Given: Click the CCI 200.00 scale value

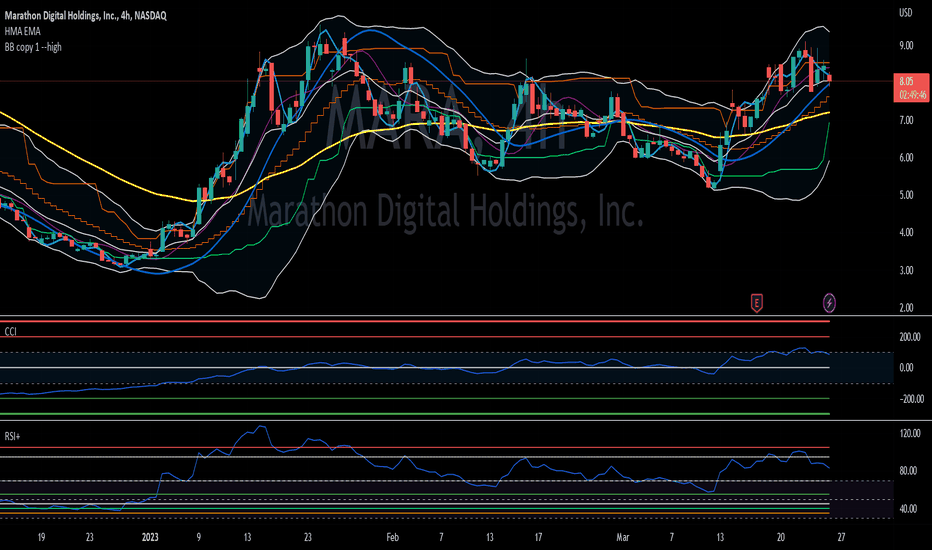Looking at the screenshot, I should (910, 337).
